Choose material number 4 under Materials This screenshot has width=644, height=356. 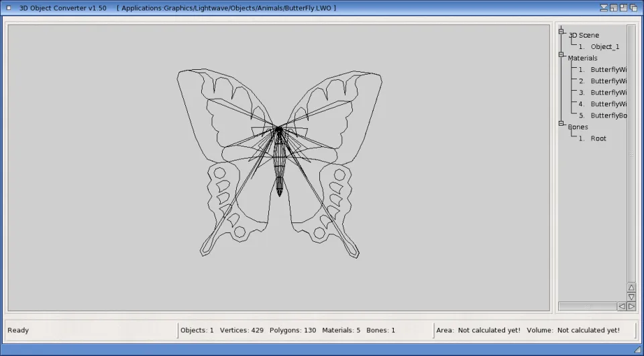(x=608, y=104)
